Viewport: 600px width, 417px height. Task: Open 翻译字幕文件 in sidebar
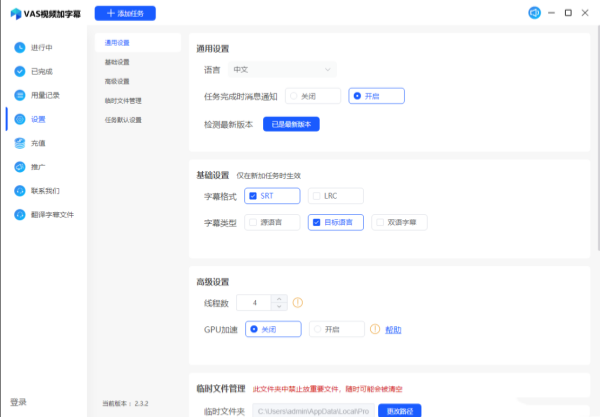point(52,214)
